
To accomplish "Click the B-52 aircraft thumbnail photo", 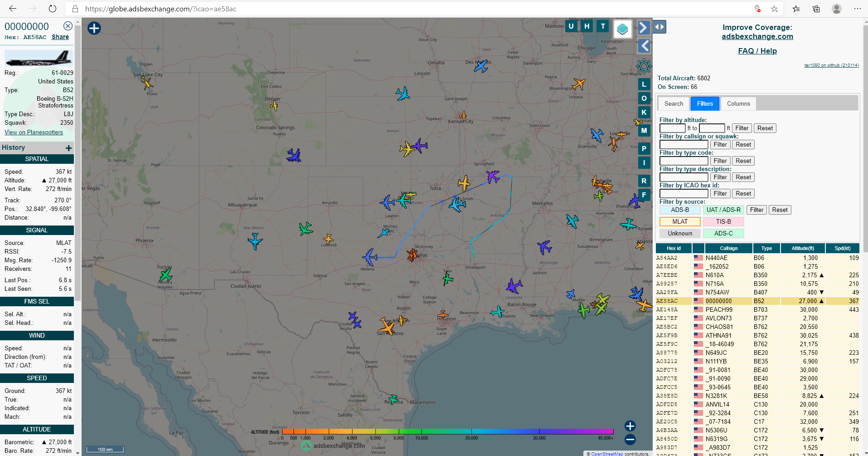I will (x=39, y=59).
